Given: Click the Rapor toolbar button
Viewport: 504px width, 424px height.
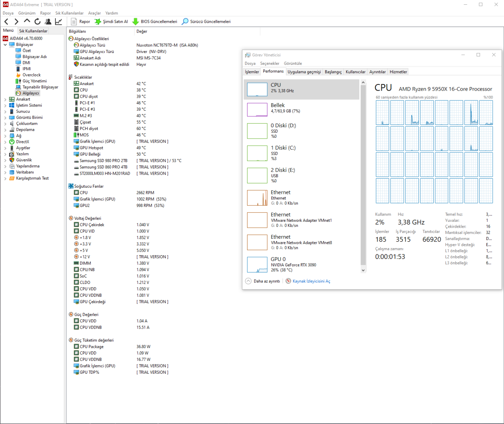Looking at the screenshot, I should tap(81, 22).
